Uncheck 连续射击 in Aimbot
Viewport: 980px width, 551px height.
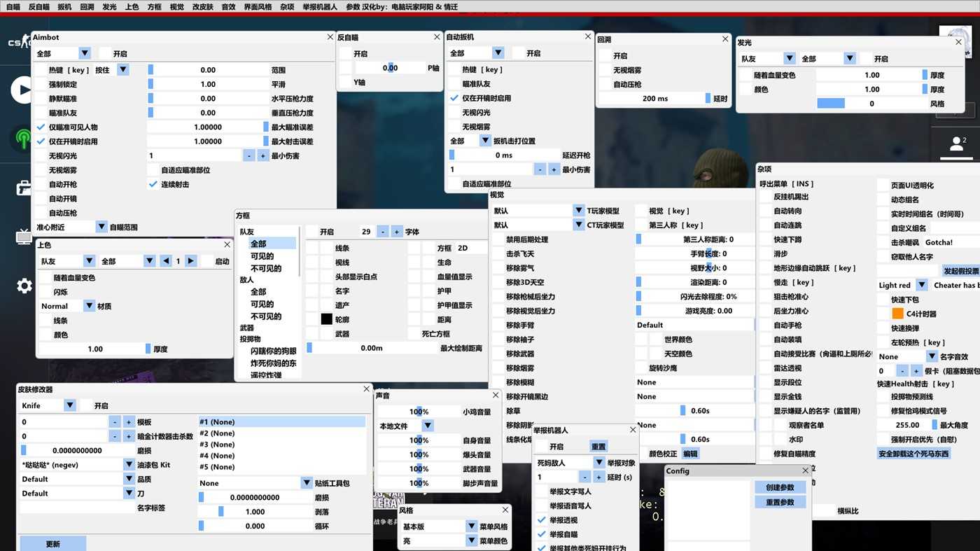point(153,184)
